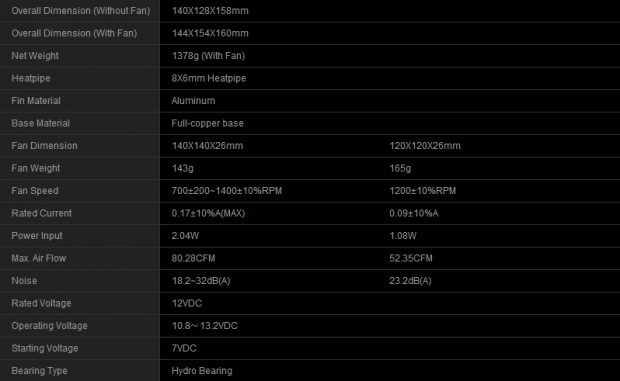The width and height of the screenshot is (620, 381).
Task: Select the 52.35CFM air flow value
Action: pyautogui.click(x=411, y=258)
